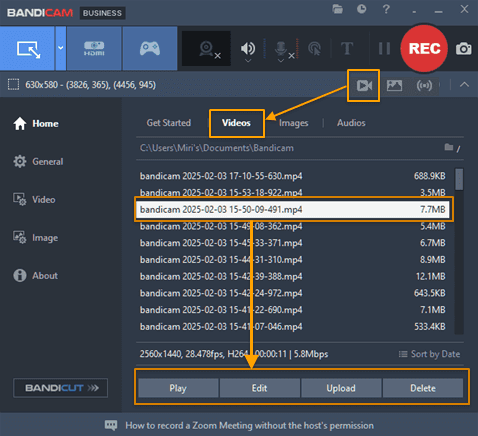
Task: Toggle the mouse click effects icon
Action: point(315,49)
